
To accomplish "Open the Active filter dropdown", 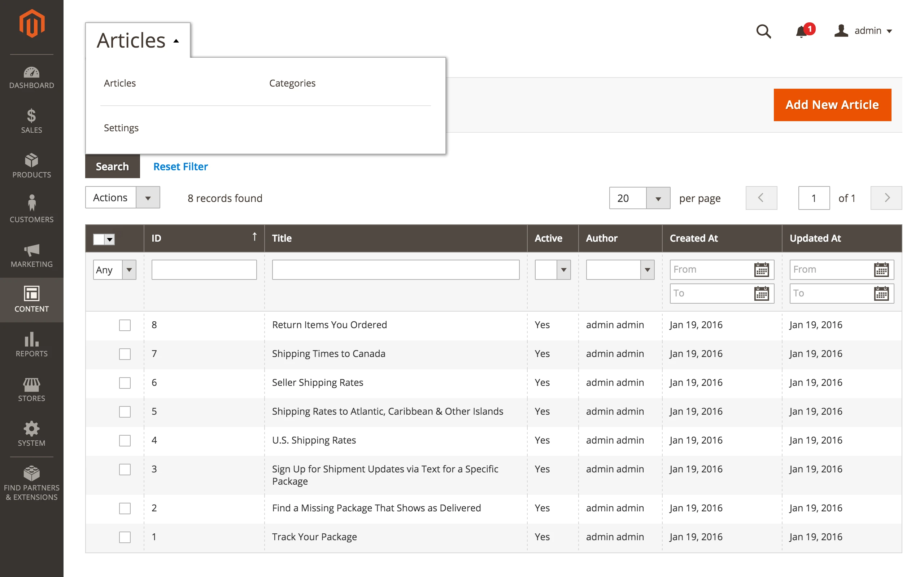I will [553, 270].
